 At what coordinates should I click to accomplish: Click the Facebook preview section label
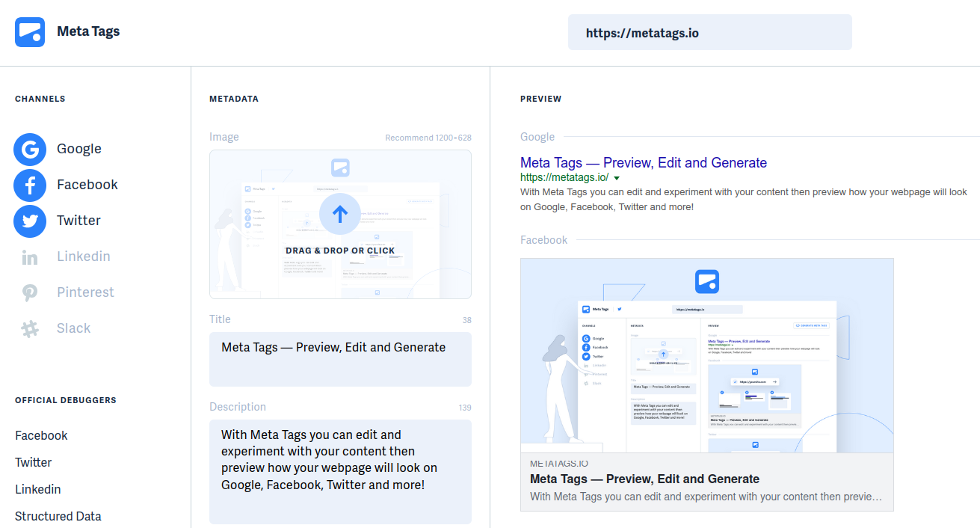(x=544, y=240)
